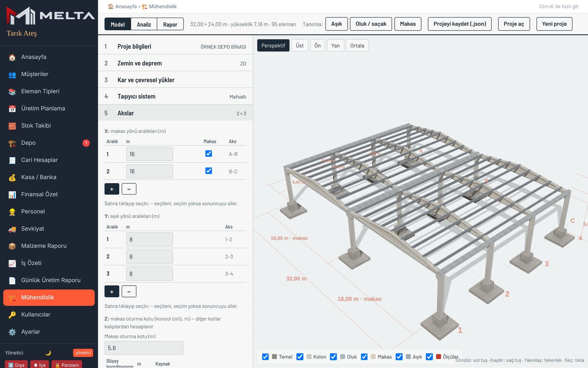The width and height of the screenshot is (588, 368).
Task: Toggle Makas layer visibility checkbox
Action: (364, 357)
